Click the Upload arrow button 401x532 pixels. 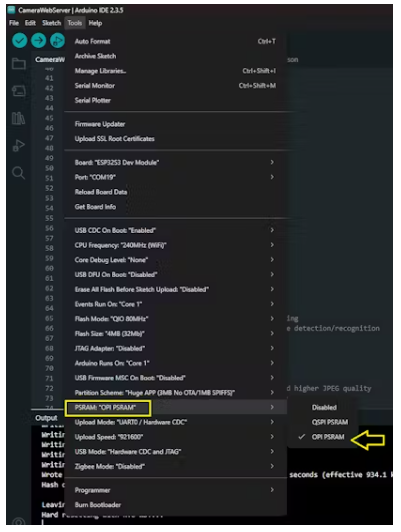(39, 41)
